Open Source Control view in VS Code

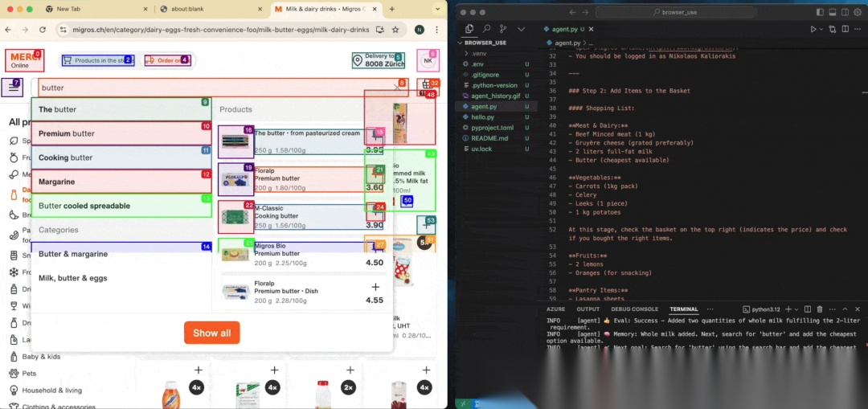pos(503,29)
